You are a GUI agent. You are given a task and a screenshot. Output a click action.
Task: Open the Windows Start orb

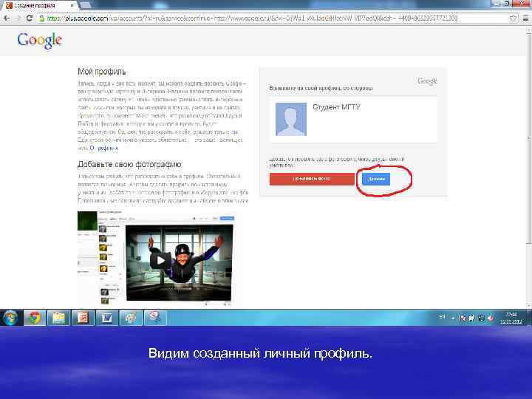click(x=10, y=318)
